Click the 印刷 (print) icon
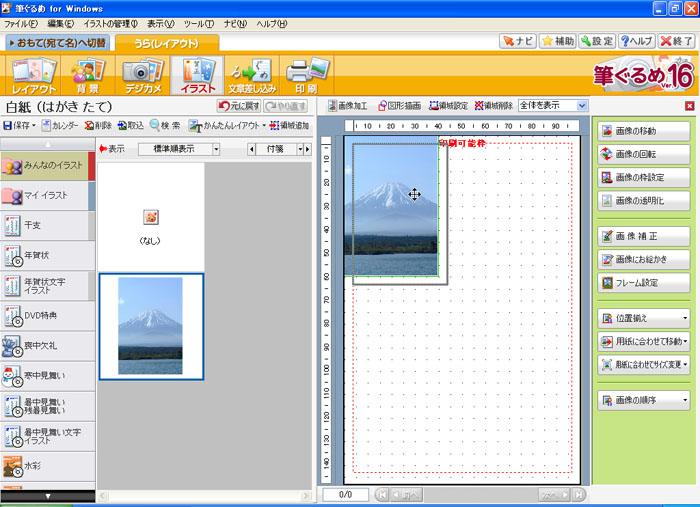This screenshot has height=507, width=700. click(305, 75)
